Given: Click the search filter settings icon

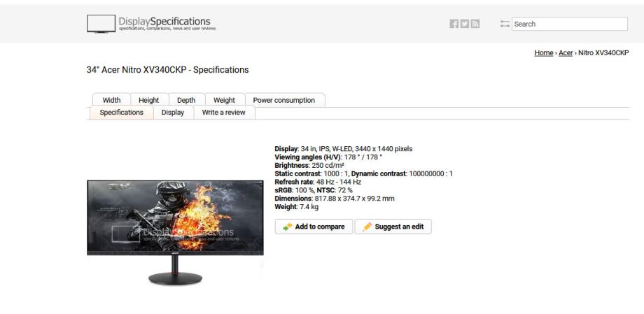Looking at the screenshot, I should (x=505, y=24).
